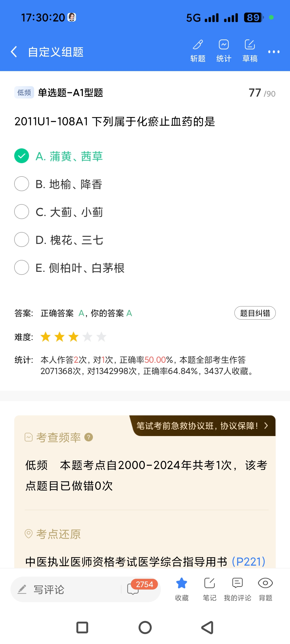Click the 题目纠错 button
Screen dimensions: 290x644
tap(255, 313)
